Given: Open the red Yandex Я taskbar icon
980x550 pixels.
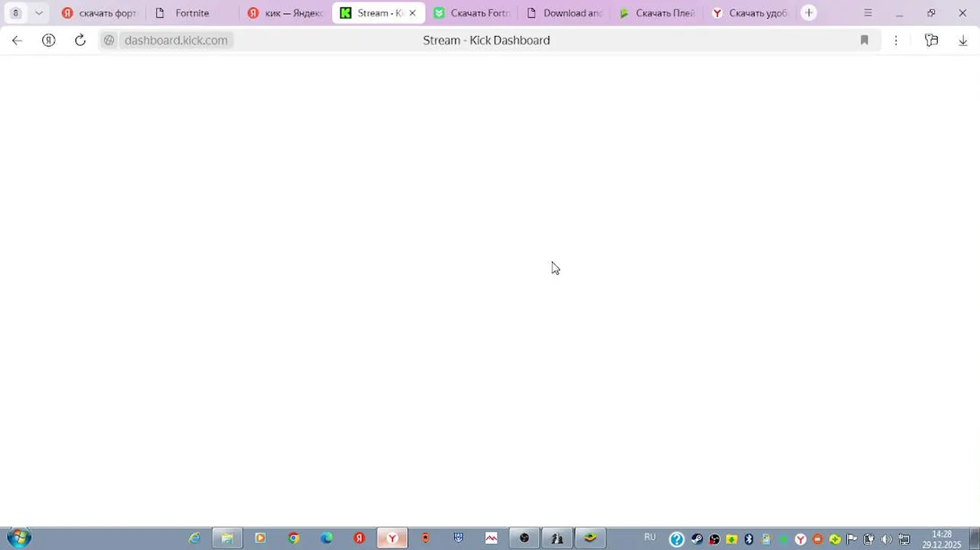Looking at the screenshot, I should tap(359, 539).
